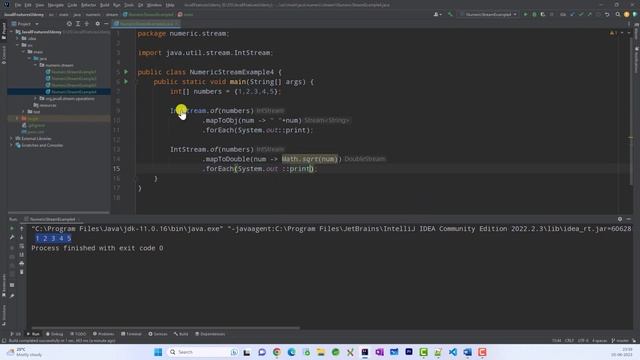The height and width of the screenshot is (360, 640).
Task: Open the Dependencies tool window tab
Action: point(210,334)
